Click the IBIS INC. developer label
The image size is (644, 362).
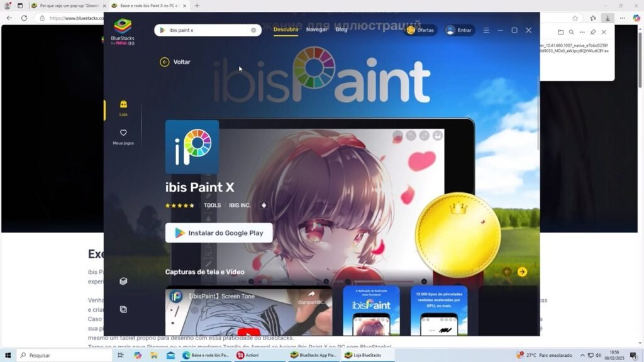pos(240,206)
